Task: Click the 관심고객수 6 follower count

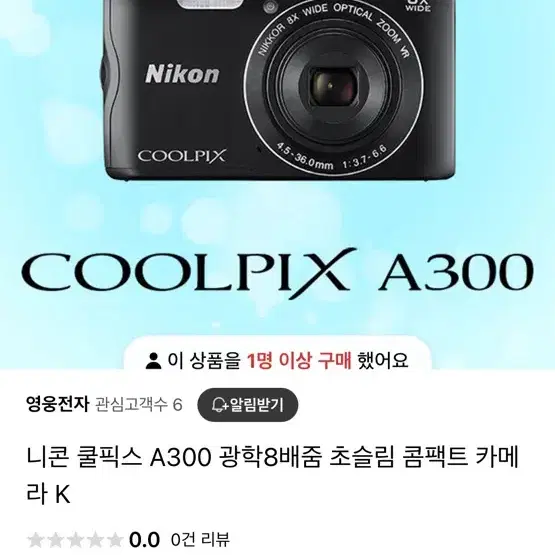Action: click(x=139, y=405)
